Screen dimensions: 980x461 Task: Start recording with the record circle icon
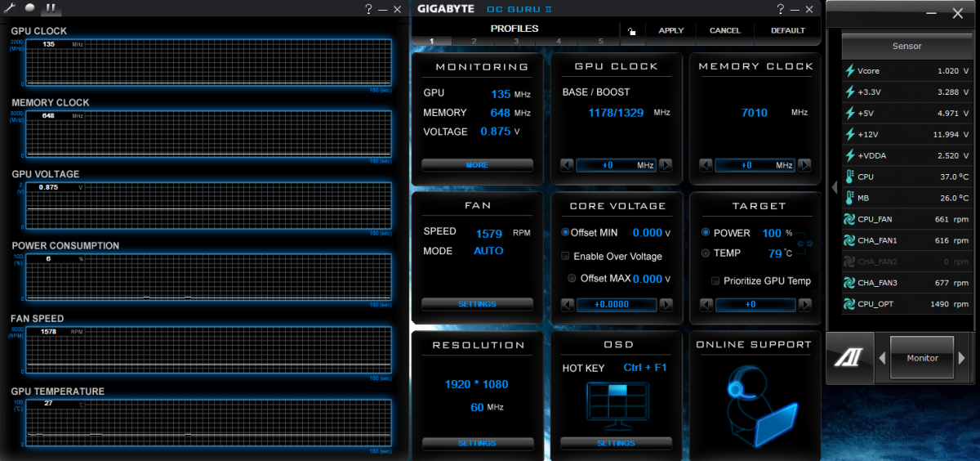(29, 8)
